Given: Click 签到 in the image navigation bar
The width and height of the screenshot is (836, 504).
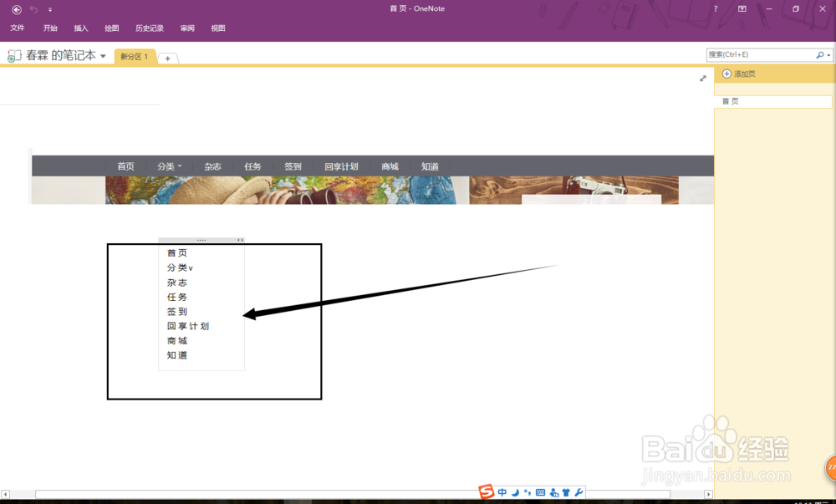Looking at the screenshot, I should coord(293,166).
